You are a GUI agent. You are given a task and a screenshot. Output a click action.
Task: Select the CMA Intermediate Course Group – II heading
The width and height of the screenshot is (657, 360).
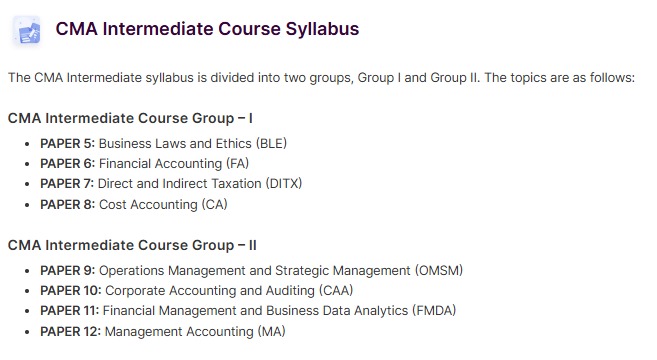pyautogui.click(x=132, y=245)
